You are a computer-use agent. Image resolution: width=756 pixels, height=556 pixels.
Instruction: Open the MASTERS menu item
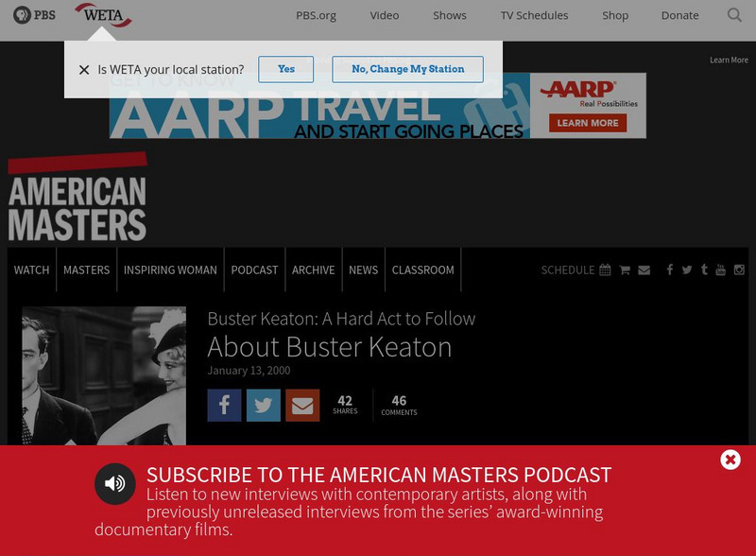(x=87, y=269)
